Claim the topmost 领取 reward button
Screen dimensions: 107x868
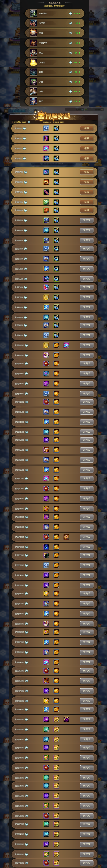tap(86, 128)
